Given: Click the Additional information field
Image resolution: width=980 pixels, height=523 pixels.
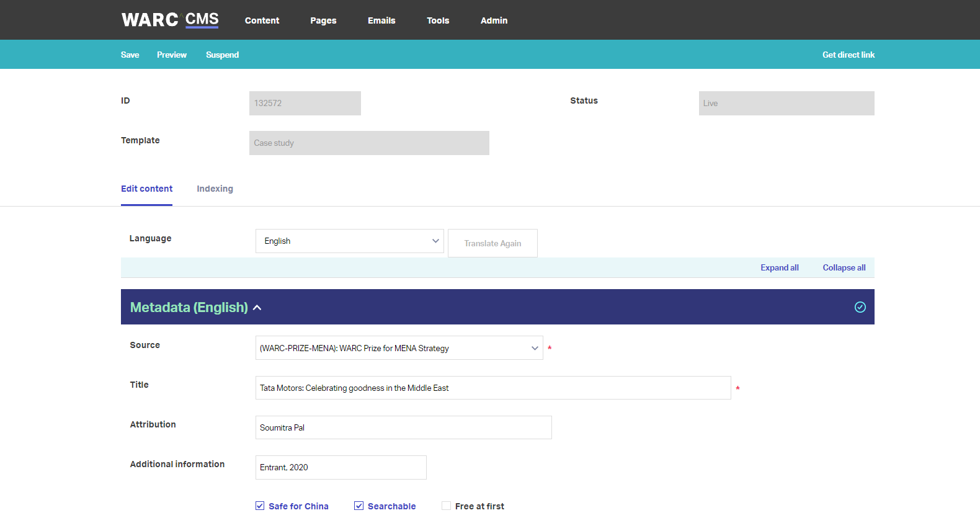Looking at the screenshot, I should [x=341, y=467].
